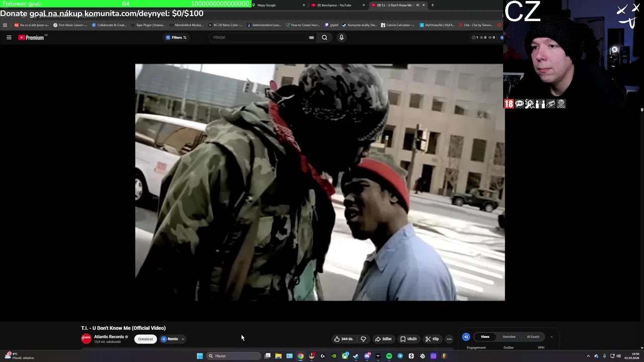The image size is (644, 362).
Task: Start voice search with microphone icon
Action: [341, 37]
